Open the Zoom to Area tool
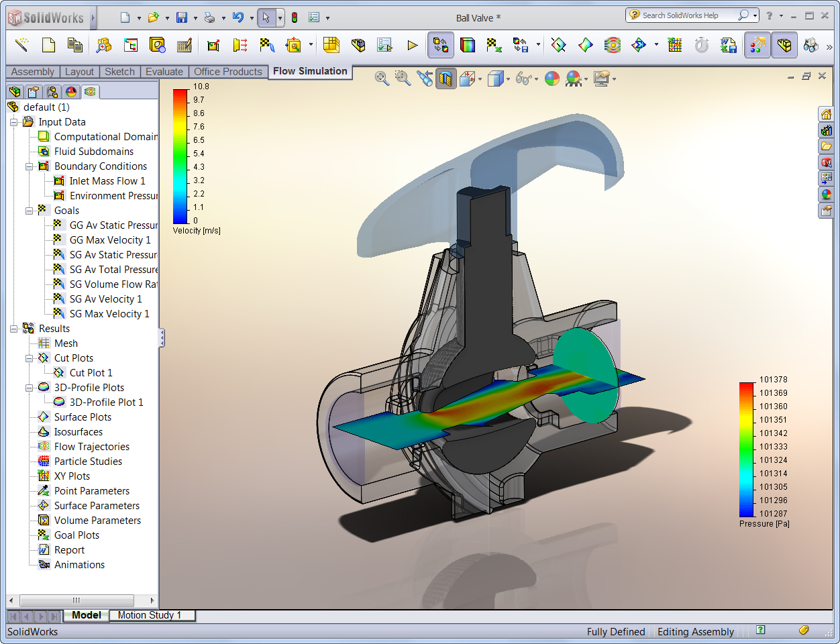 402,78
